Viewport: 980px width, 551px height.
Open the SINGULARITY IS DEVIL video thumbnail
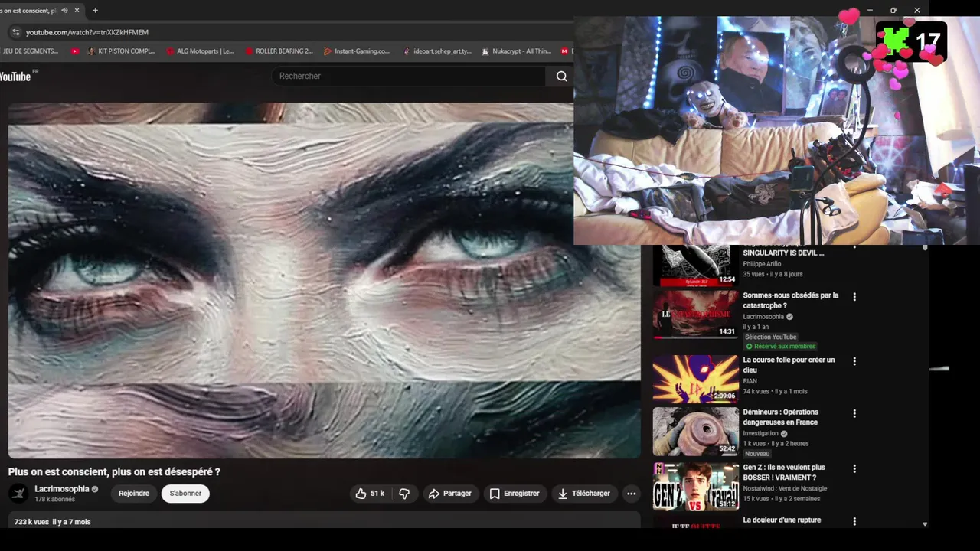pos(695,266)
